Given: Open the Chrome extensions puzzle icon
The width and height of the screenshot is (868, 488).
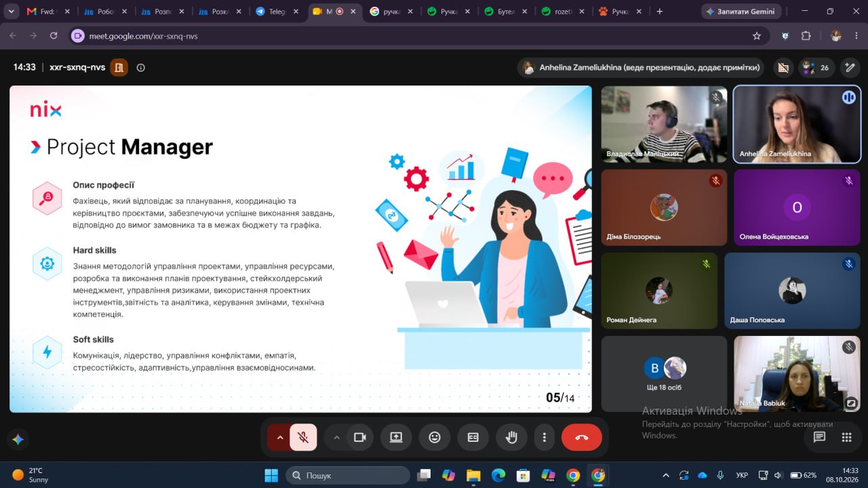Looking at the screenshot, I should tap(806, 36).
